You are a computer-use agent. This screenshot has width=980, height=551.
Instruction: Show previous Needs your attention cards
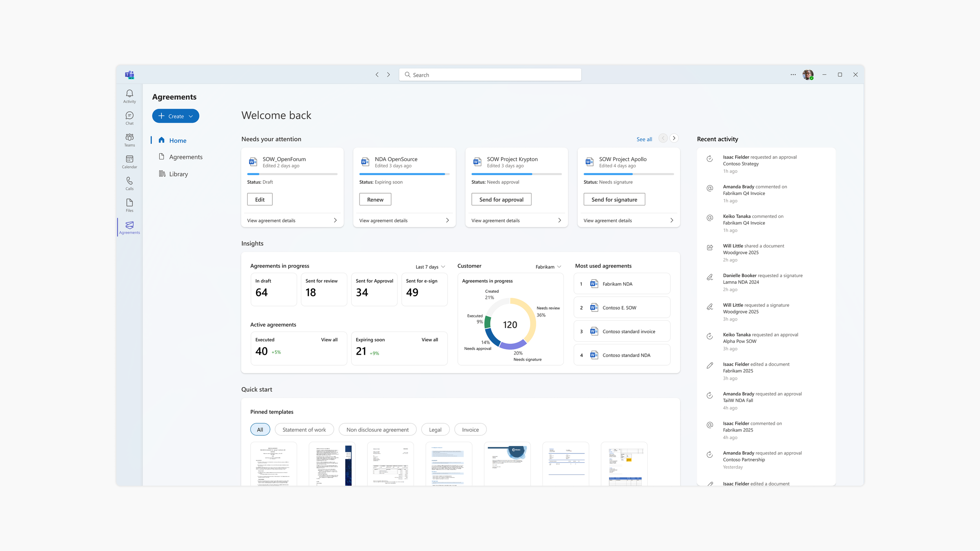tap(663, 138)
